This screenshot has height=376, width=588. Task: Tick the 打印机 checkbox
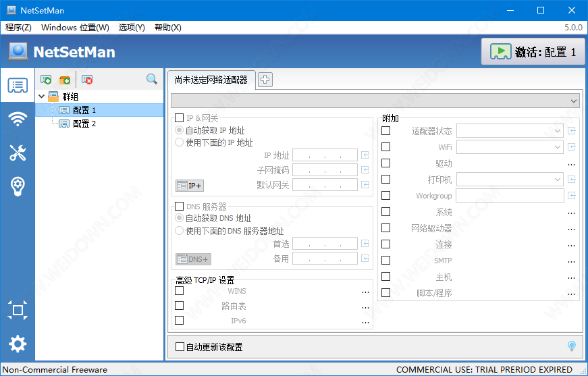coord(386,179)
